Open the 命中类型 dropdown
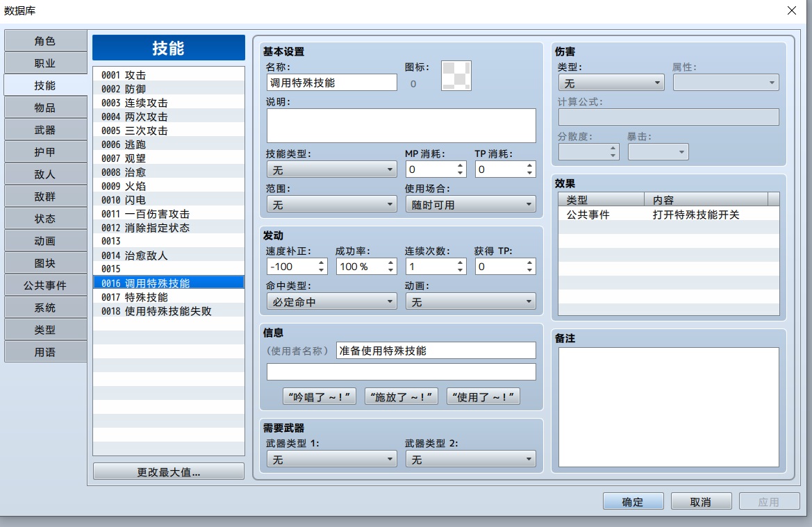This screenshot has height=527, width=812. point(331,302)
